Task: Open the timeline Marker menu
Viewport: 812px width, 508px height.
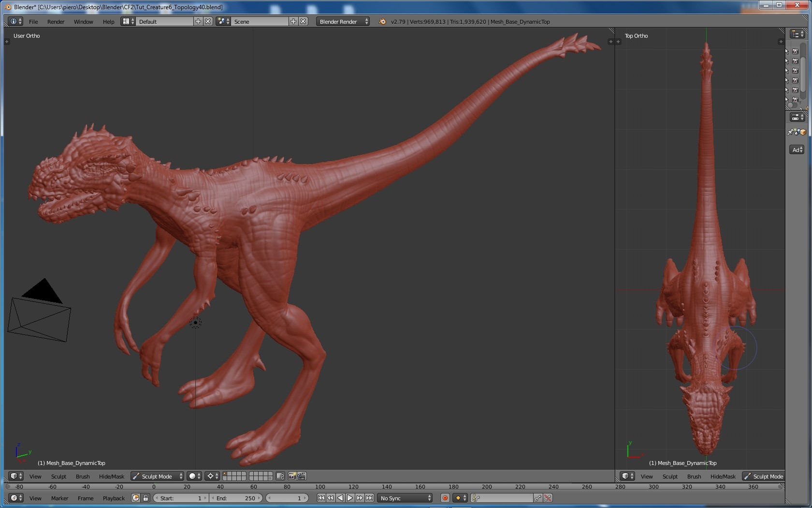Action: click(x=59, y=498)
